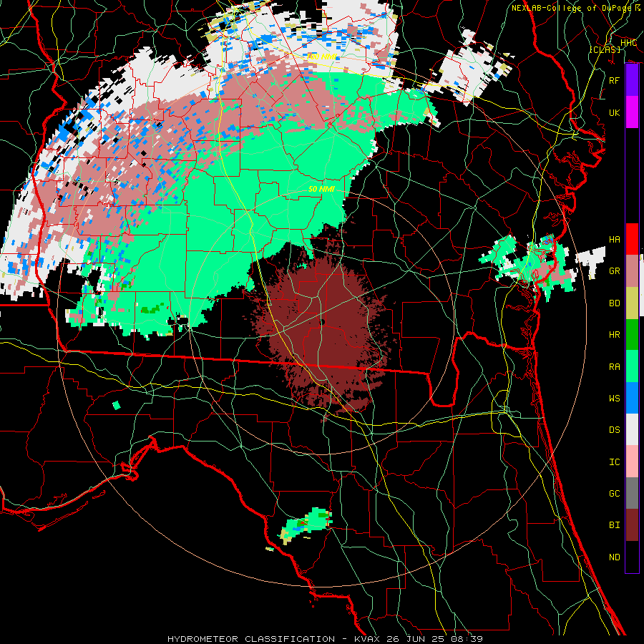Click the Hydrometeor Classification KVAX title caption
The height and width of the screenshot is (644, 644).
pyautogui.click(x=325, y=639)
